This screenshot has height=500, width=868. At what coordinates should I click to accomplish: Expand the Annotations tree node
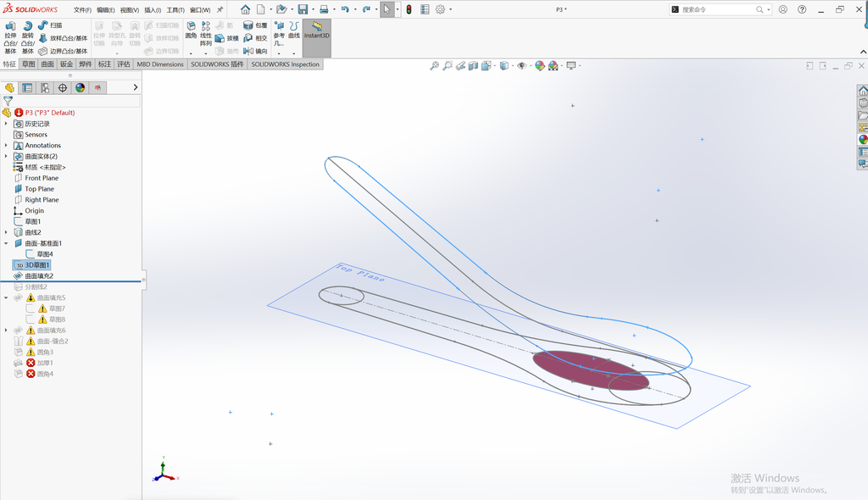[x=6, y=146]
